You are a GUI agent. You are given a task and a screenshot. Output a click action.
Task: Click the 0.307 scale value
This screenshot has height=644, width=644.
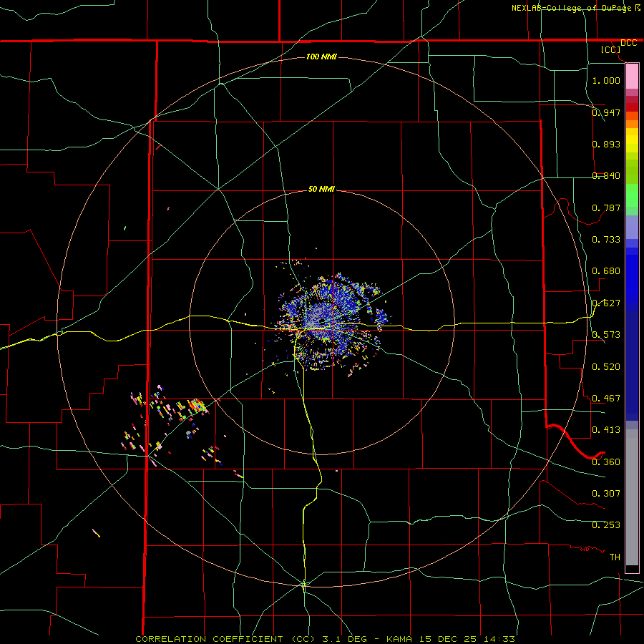click(x=606, y=493)
